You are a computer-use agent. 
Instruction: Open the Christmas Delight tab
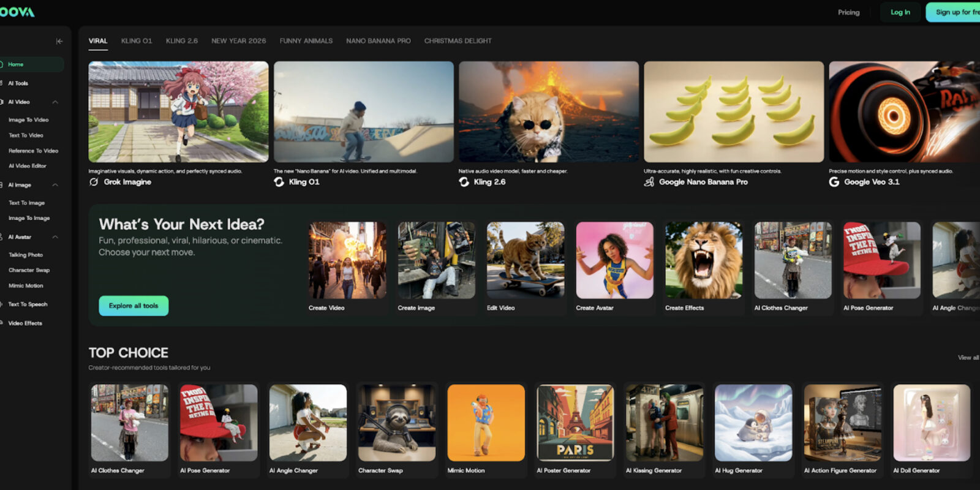pyautogui.click(x=458, y=41)
